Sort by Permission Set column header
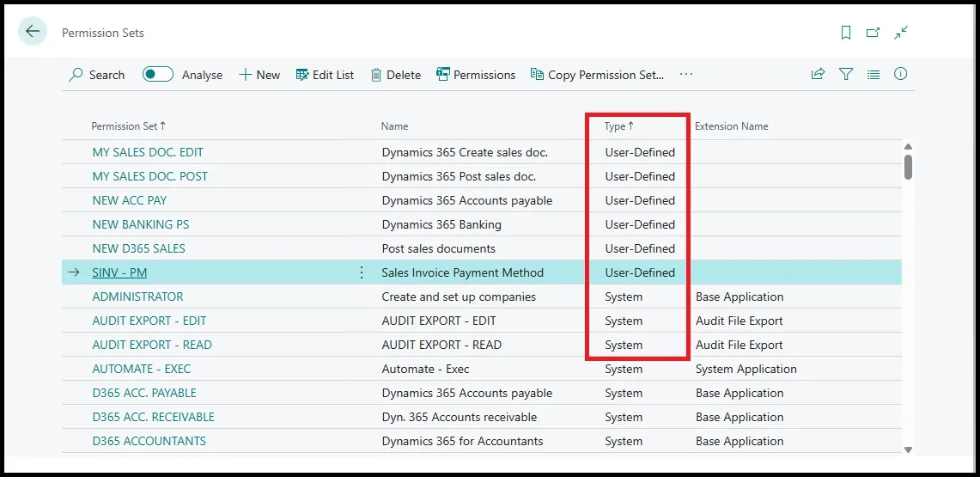The width and height of the screenshot is (980, 477). tap(129, 126)
